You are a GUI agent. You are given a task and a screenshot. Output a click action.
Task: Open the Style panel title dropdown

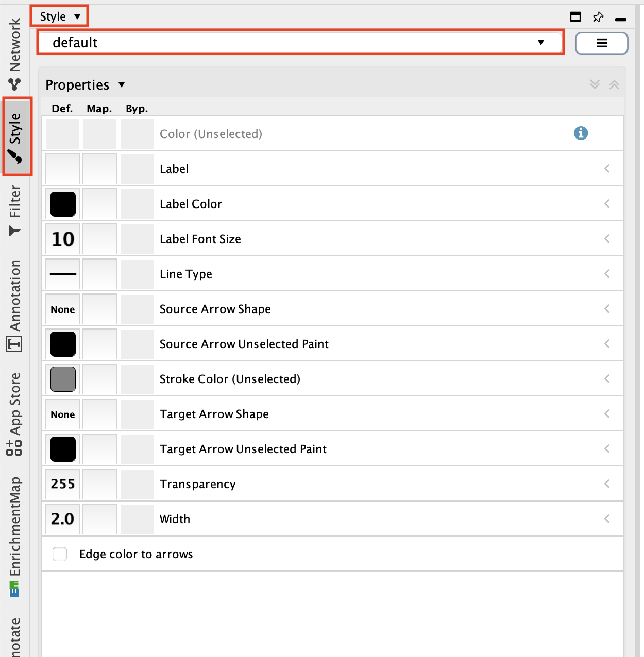click(x=60, y=16)
